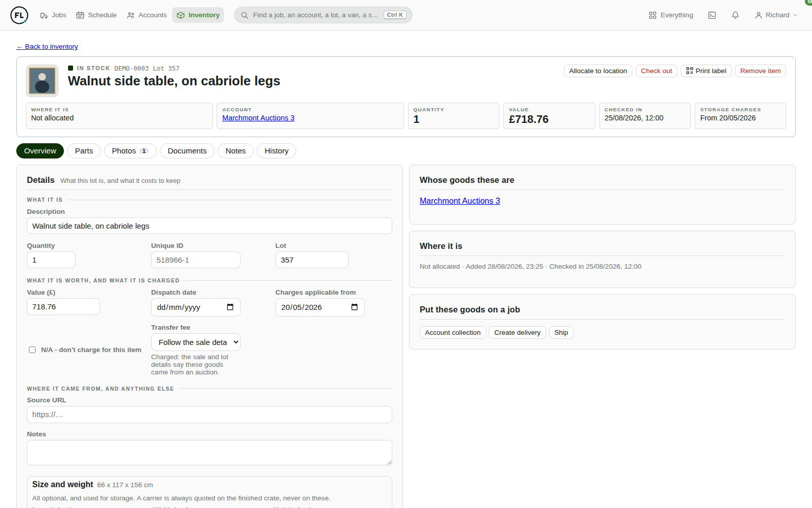Click the Notes text area

pos(210,453)
